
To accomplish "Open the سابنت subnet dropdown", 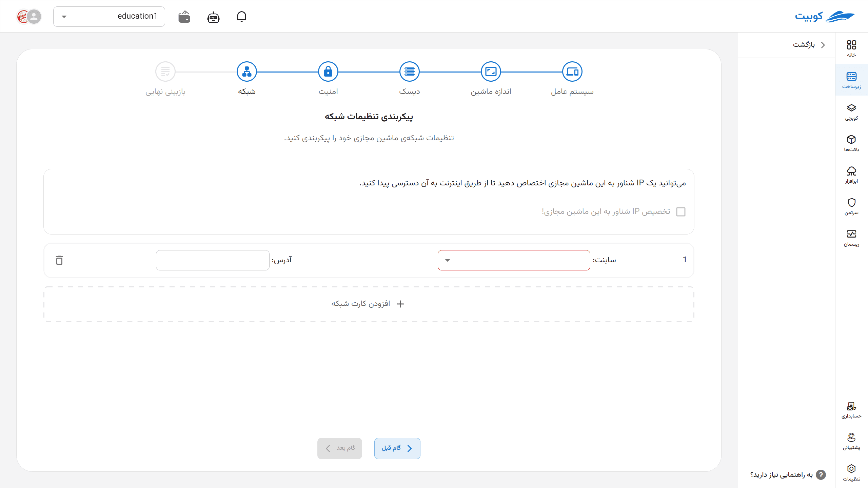I will coord(514,260).
